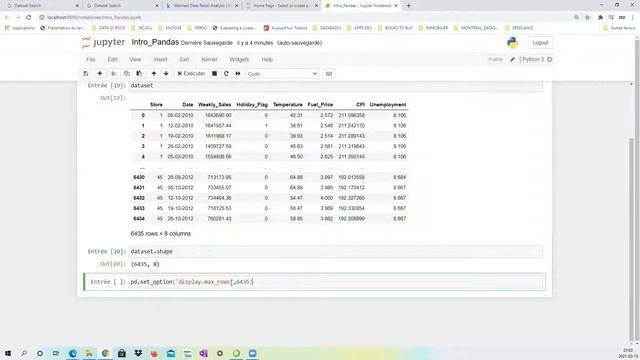This screenshot has height=360, width=640.
Task: Click the Weekly_Sales column header
Action: coord(214,105)
